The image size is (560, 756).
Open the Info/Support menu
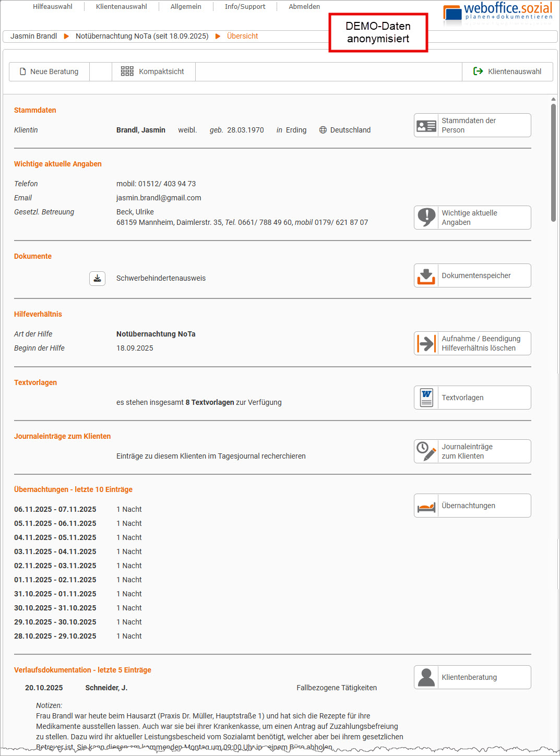245,7
